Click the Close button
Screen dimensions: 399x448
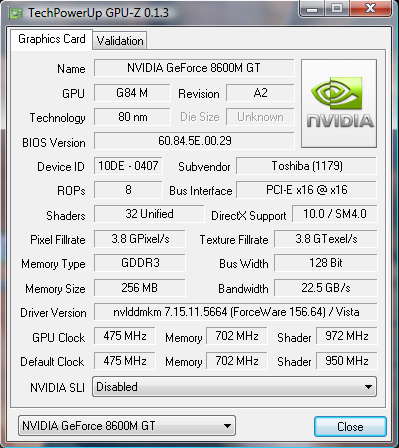(x=350, y=426)
